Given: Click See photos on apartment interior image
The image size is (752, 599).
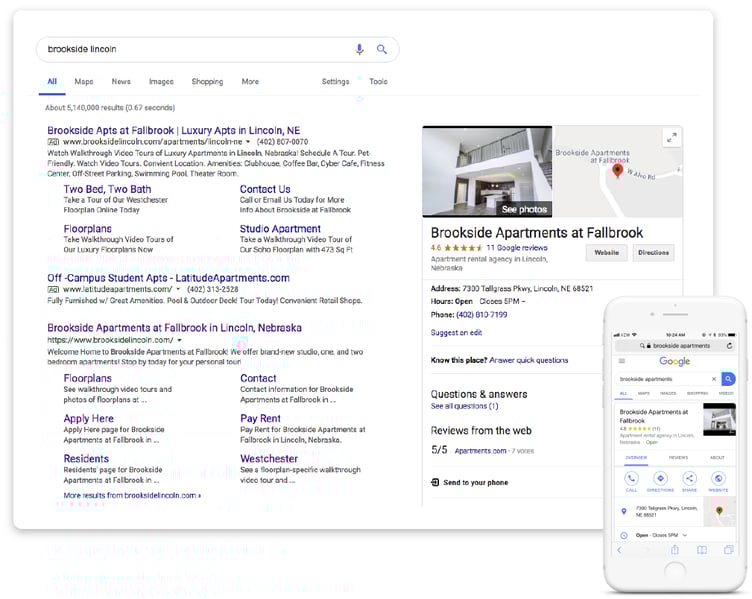Looking at the screenshot, I should (524, 209).
